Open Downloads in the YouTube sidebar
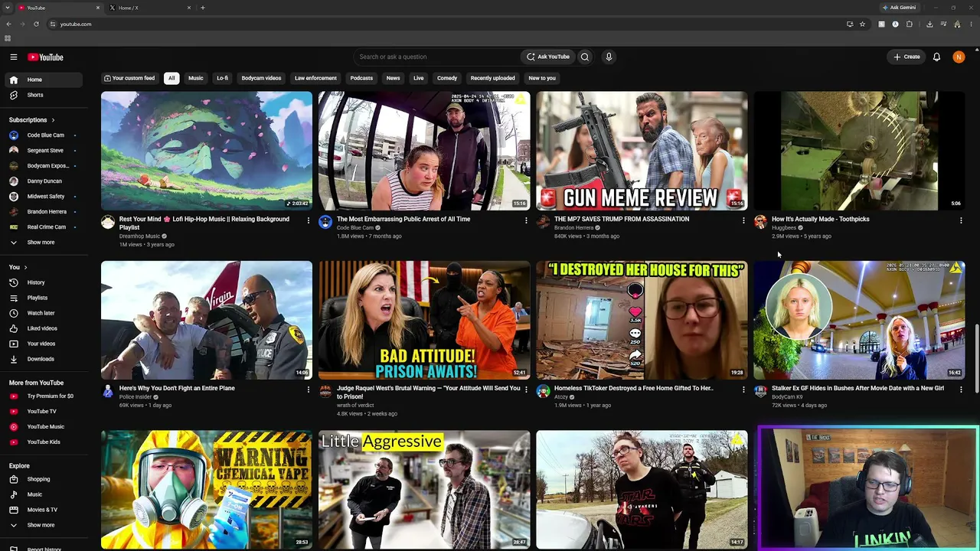Image resolution: width=980 pixels, height=551 pixels. (43, 359)
